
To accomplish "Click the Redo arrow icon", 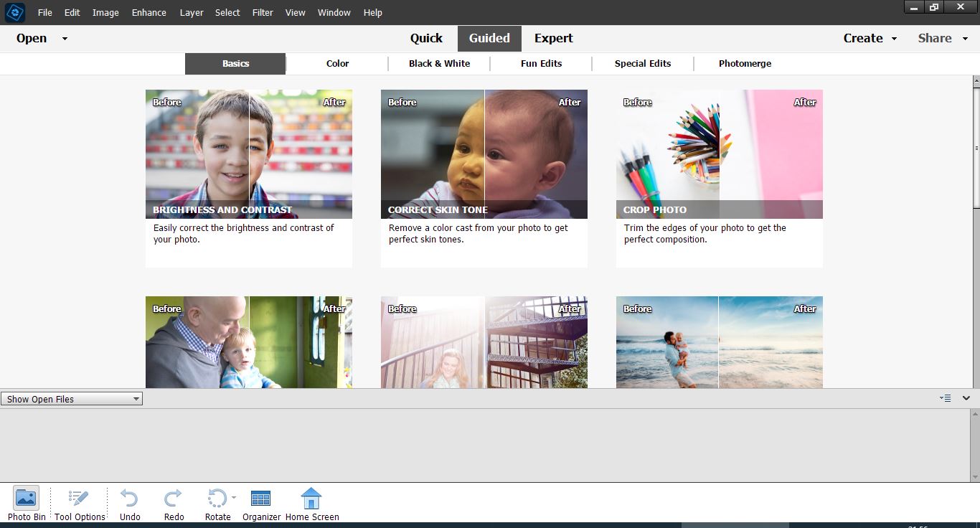I will coord(173,498).
